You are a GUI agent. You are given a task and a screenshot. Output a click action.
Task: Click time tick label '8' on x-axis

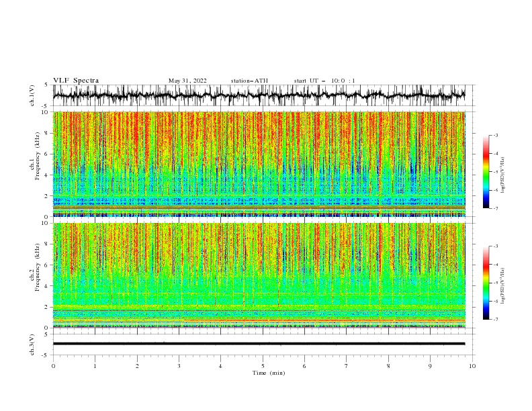pyautogui.click(x=388, y=366)
